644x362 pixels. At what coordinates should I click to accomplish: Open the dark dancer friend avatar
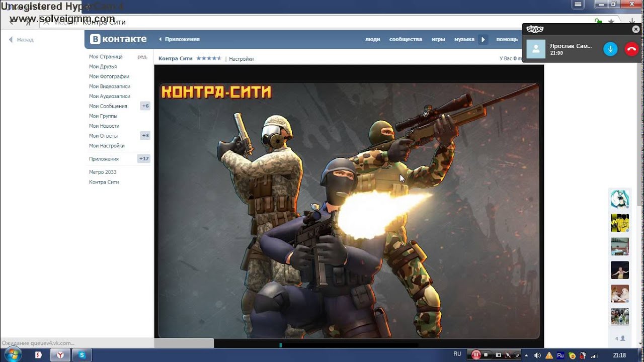[620, 270]
